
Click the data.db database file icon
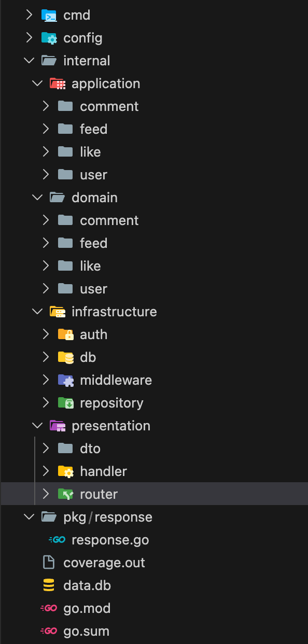click(x=50, y=585)
